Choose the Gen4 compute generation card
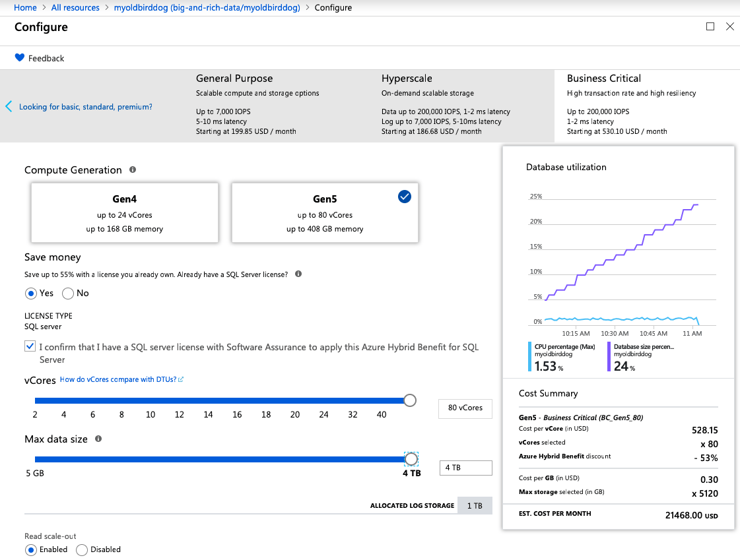Image resolution: width=740 pixels, height=560 pixels. coord(125,213)
